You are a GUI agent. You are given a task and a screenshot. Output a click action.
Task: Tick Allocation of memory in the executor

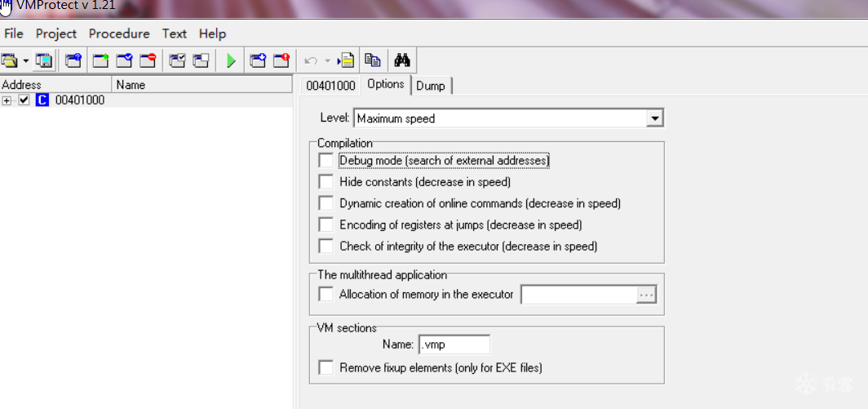[x=326, y=294]
